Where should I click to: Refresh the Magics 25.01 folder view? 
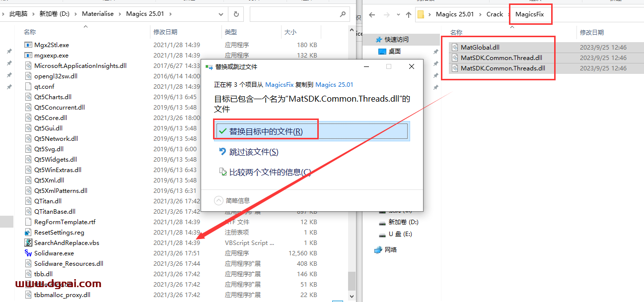tap(236, 14)
